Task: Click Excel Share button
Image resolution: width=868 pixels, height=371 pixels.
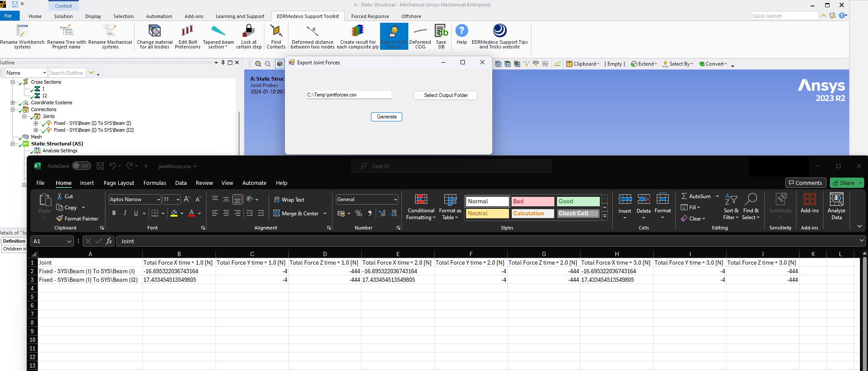Action: click(x=847, y=183)
